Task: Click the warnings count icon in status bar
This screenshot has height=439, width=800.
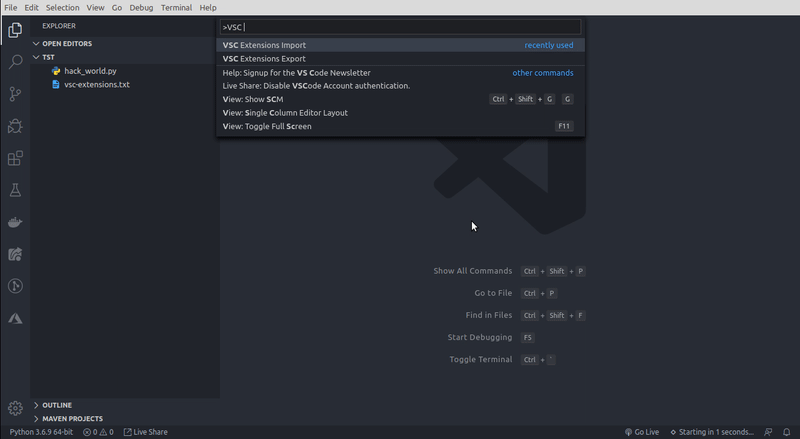Action: pos(103,432)
